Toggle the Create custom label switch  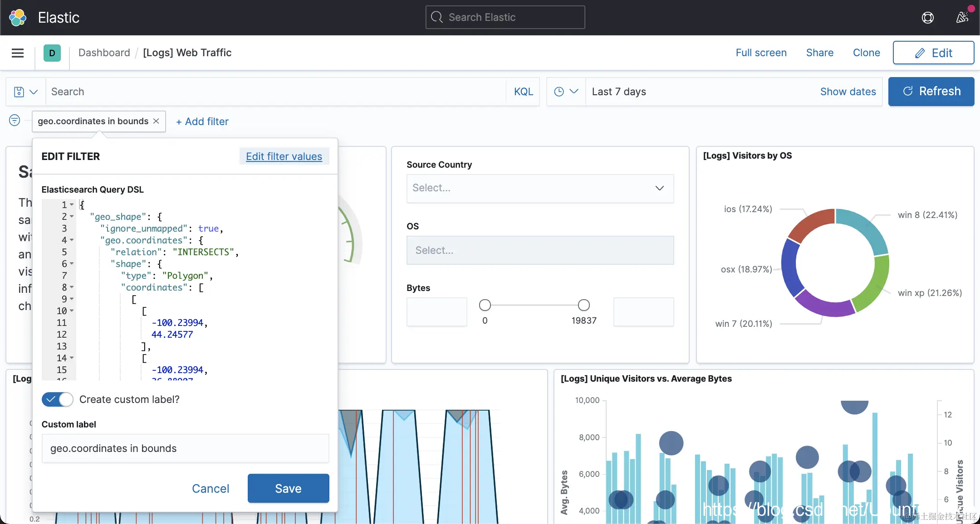tap(58, 399)
